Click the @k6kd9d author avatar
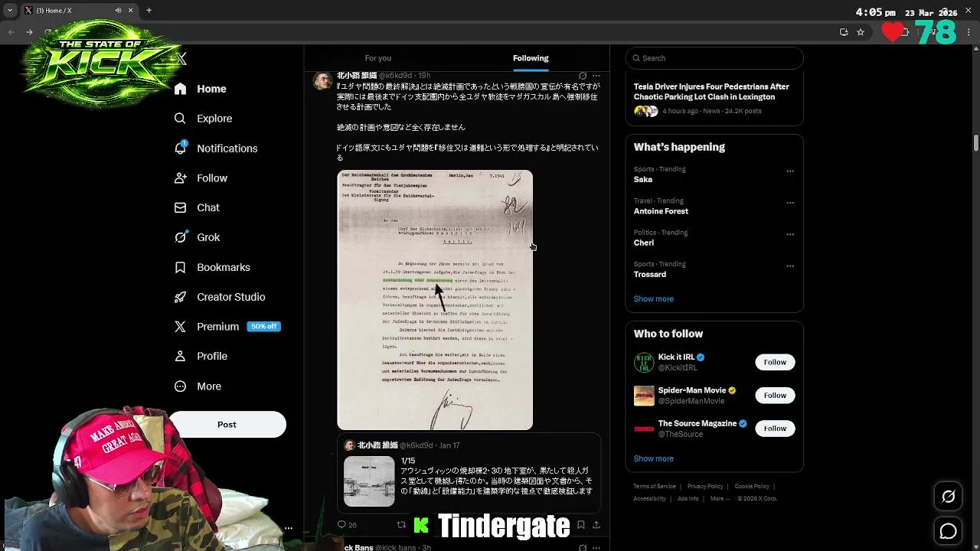980x551 pixels. pyautogui.click(x=322, y=80)
